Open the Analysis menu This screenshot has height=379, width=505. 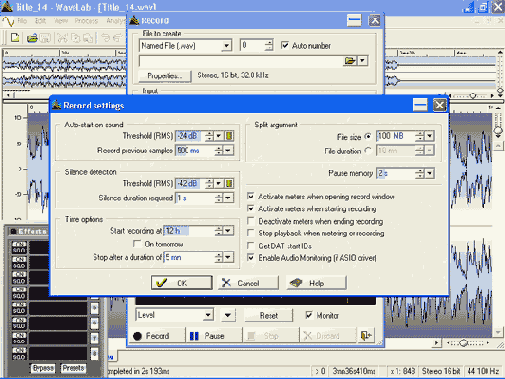(115, 21)
